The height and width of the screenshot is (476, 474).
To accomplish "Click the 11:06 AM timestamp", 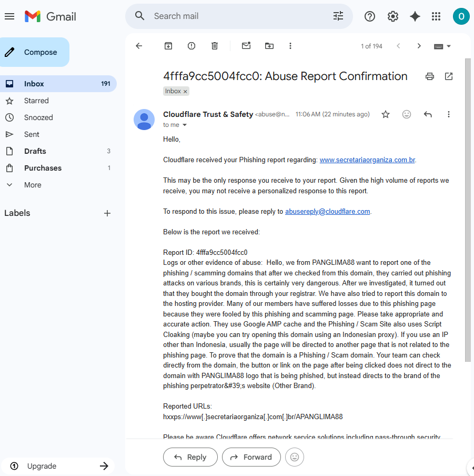I will click(x=332, y=114).
